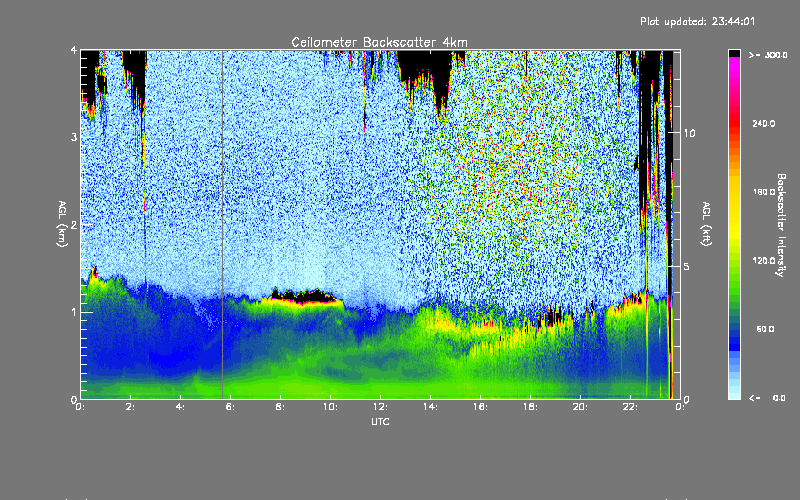Click the '120.0' colorbar value
This screenshot has height=500, width=800.
pyautogui.click(x=764, y=261)
